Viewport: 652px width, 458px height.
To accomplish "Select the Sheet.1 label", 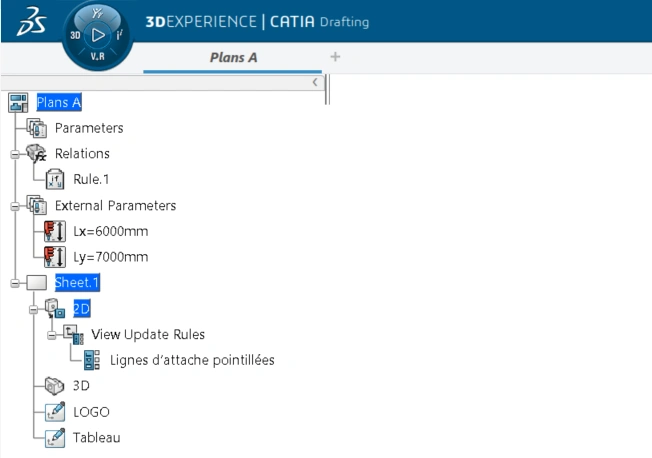I will coord(77,283).
